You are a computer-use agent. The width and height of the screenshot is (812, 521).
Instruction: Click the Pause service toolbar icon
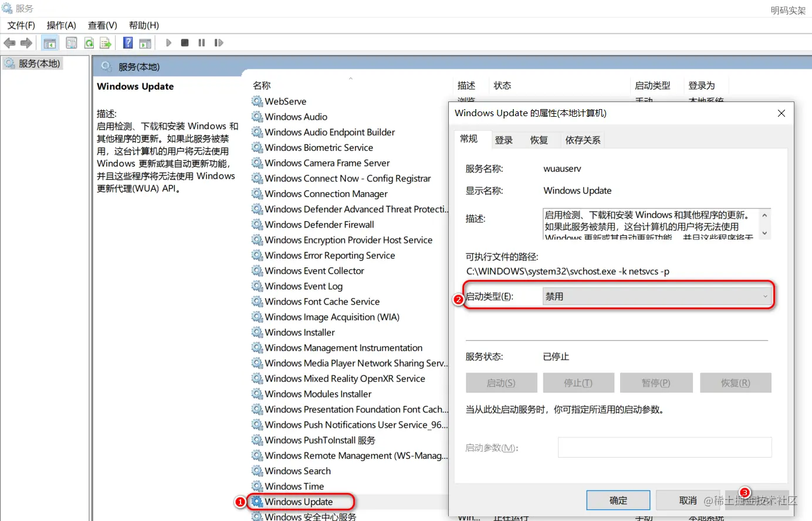click(x=202, y=43)
